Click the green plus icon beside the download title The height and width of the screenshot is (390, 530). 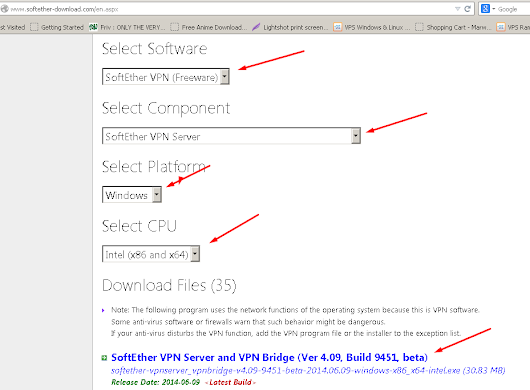[x=104, y=358]
